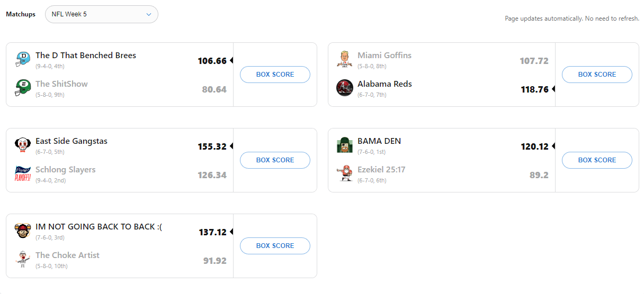Select East Side Gangstas 155.32 score
Screen dimensions: 644x294
tap(212, 146)
